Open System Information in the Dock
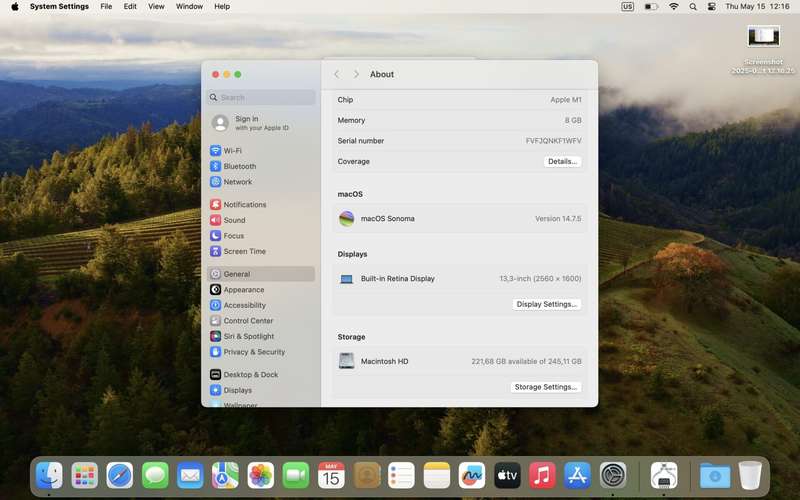The height and width of the screenshot is (500, 800). pyautogui.click(x=664, y=476)
